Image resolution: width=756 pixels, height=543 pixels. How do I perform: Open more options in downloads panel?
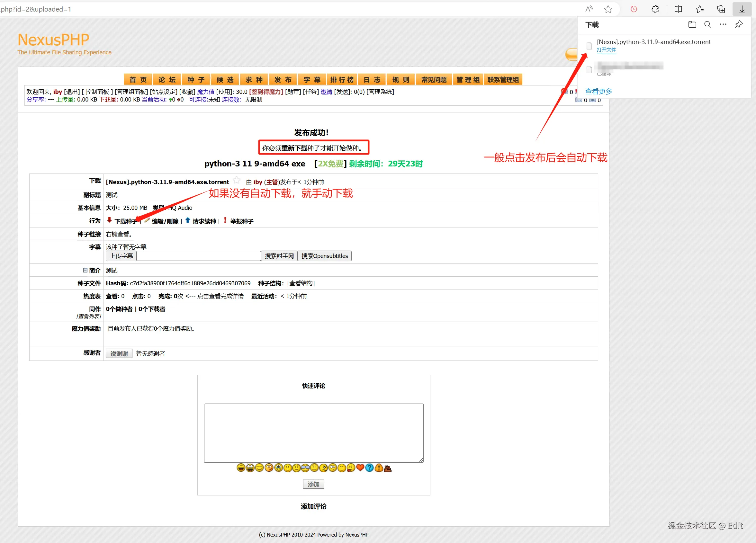click(723, 25)
